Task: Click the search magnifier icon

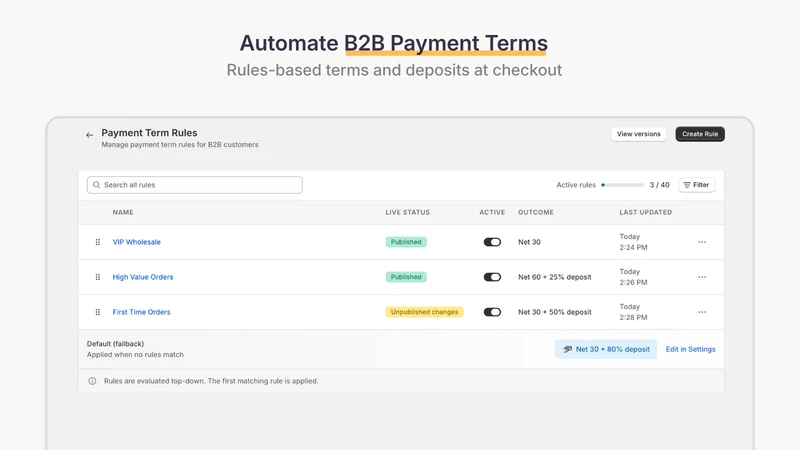Action: click(96, 185)
